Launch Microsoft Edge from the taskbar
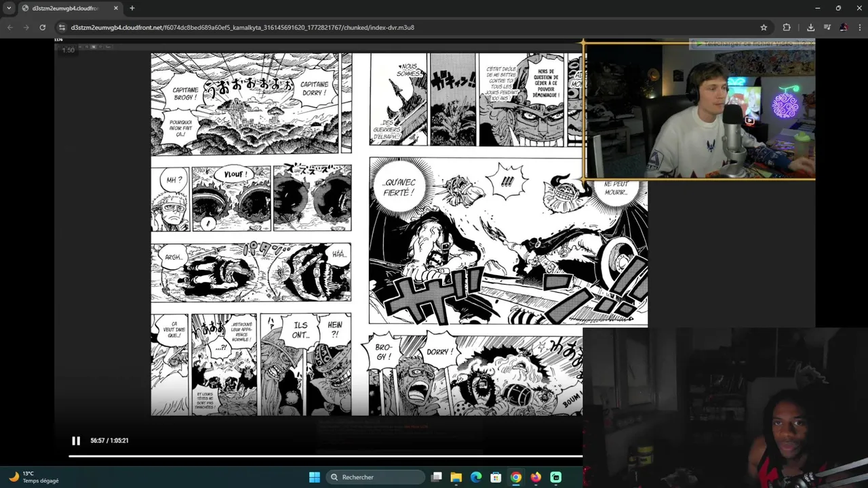Screen dimensions: 868x488 coord(476,477)
